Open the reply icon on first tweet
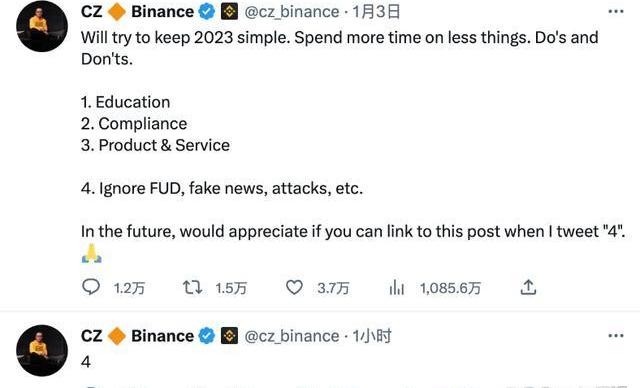Image resolution: width=640 pixels, height=388 pixels. 91,287
